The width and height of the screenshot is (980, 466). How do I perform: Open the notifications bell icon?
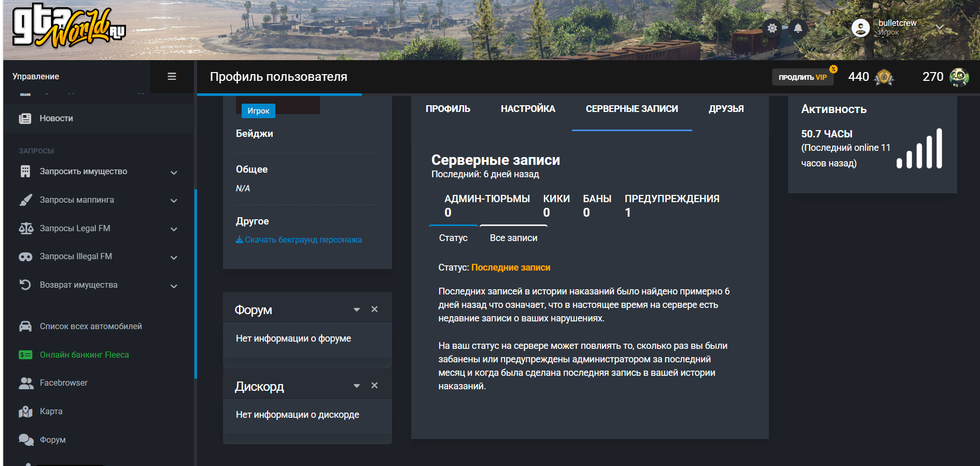pos(798,28)
